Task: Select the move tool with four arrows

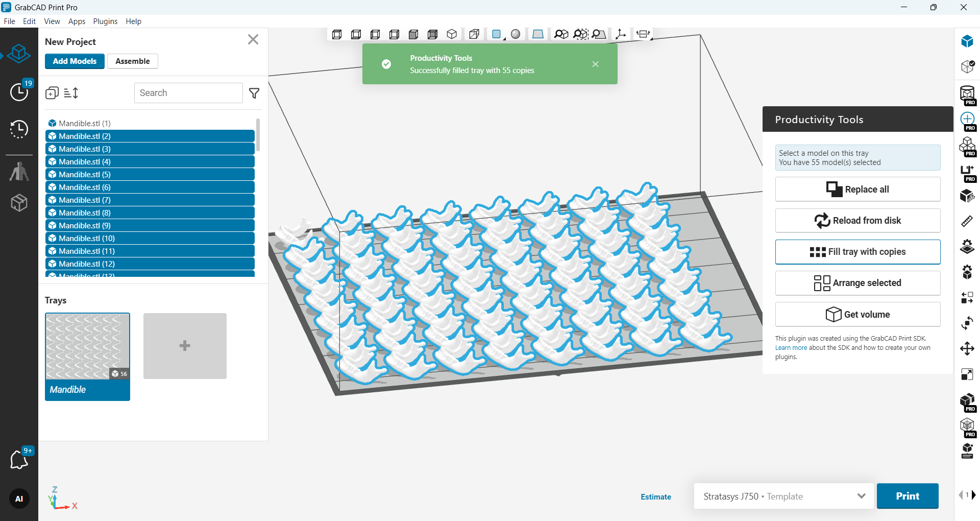Action: click(967, 349)
